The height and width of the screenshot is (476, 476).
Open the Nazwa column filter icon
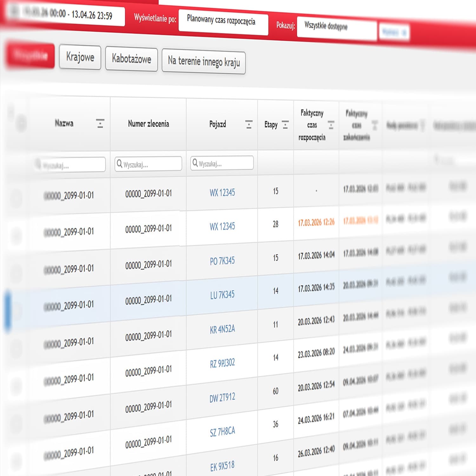coord(100,123)
